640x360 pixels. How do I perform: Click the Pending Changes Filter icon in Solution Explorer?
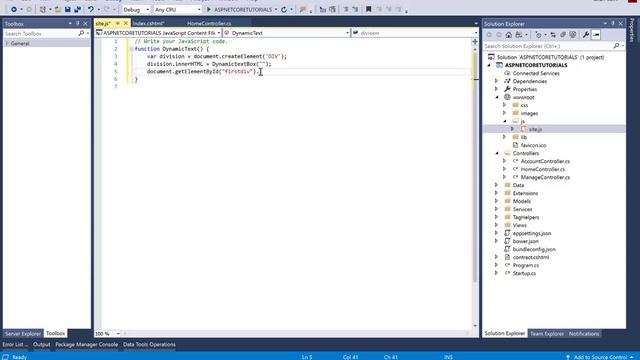coord(539,35)
